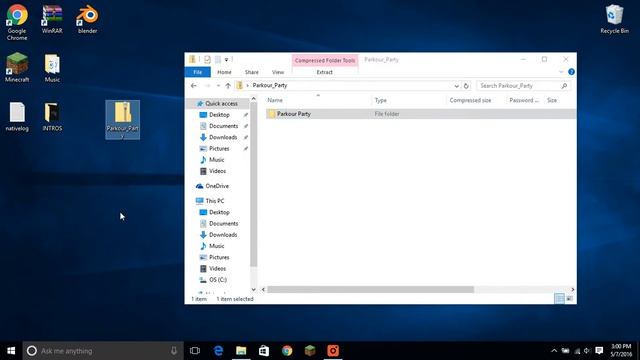
Task: Show hidden system tray icons
Action: (554, 351)
